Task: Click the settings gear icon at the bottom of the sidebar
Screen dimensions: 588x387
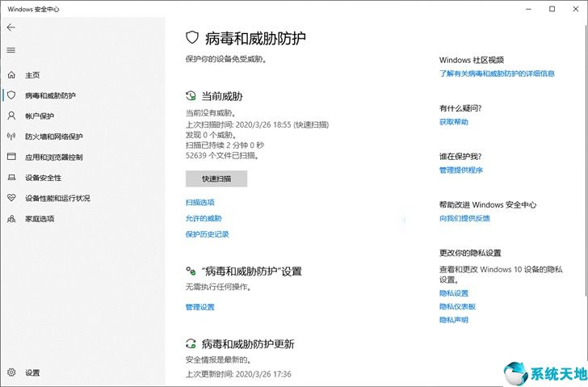Action: 11,372
